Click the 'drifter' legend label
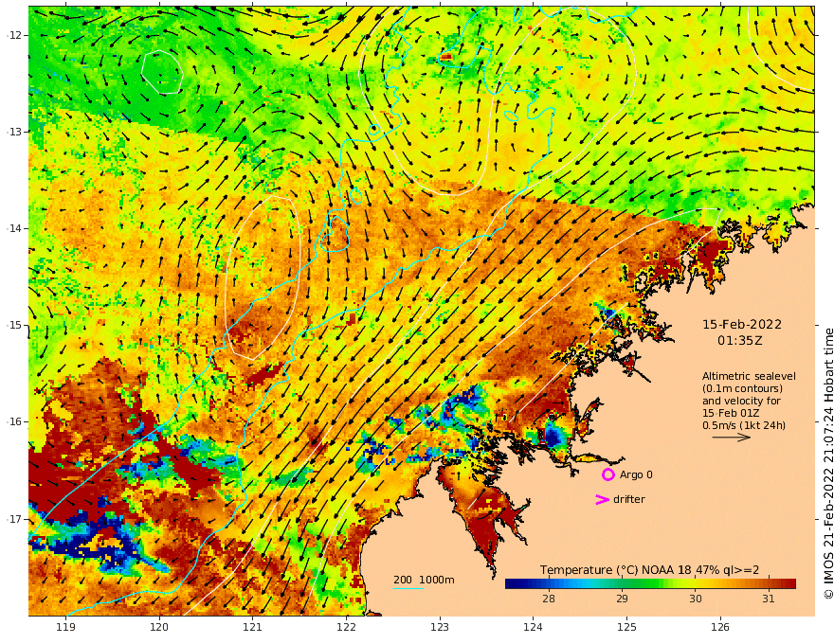The width and height of the screenshot is (834, 644). (628, 499)
